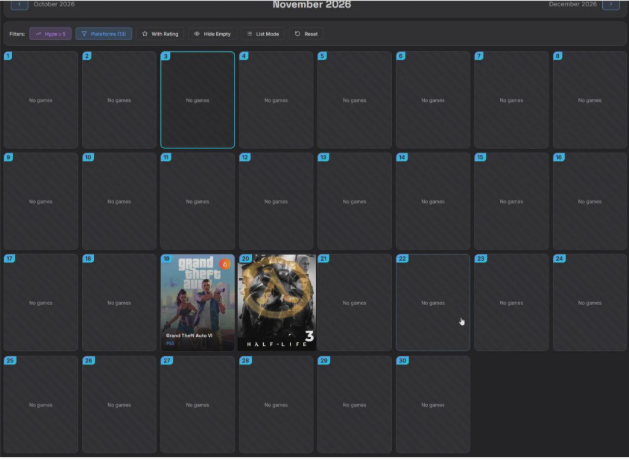
Task: Select day 5 cell
Action: pos(354,100)
